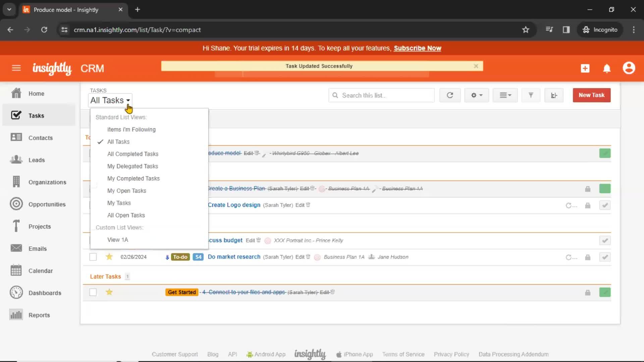Toggle the star on Do market research task
Viewport: 644px width, 362px height.
(x=109, y=256)
